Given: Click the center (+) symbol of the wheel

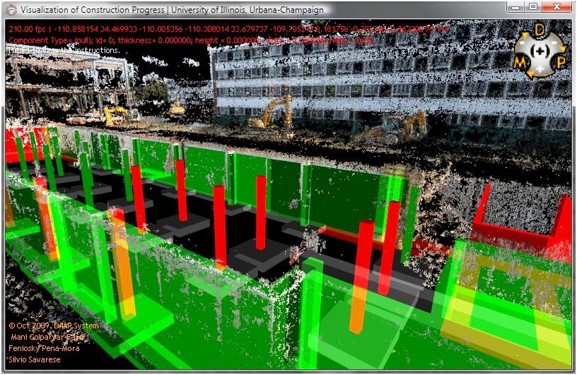Looking at the screenshot, I should point(540,51).
